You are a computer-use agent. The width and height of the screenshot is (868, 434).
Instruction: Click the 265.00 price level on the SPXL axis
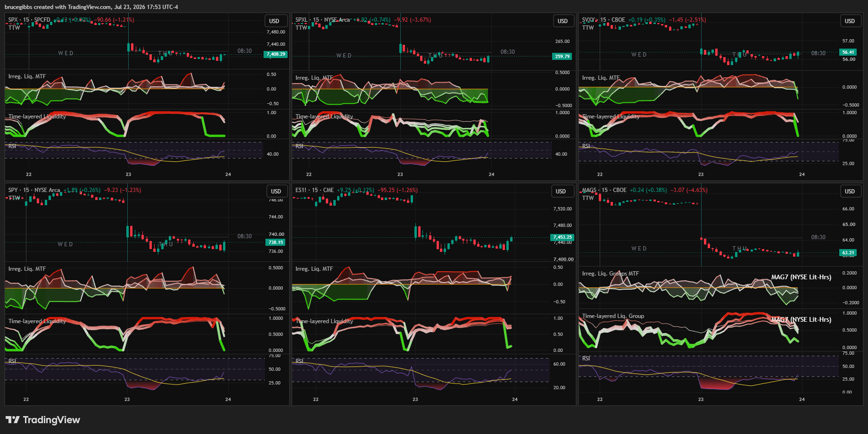562,42
